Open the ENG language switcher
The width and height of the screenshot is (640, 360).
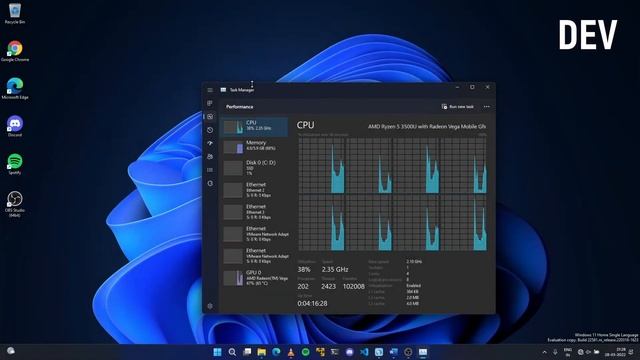pos(568,352)
